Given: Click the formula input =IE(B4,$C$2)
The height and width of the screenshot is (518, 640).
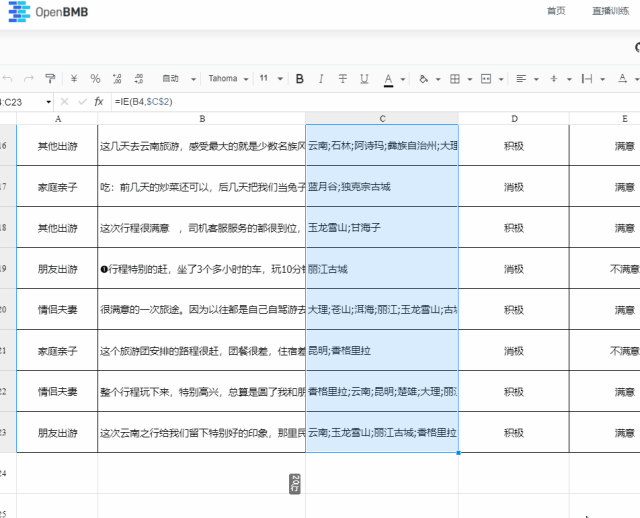Looking at the screenshot, I should click(x=376, y=102).
